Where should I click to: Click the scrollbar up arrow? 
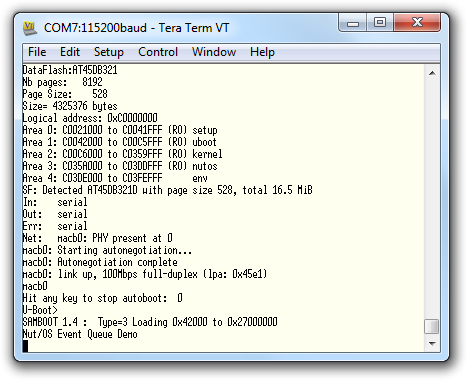[432, 73]
